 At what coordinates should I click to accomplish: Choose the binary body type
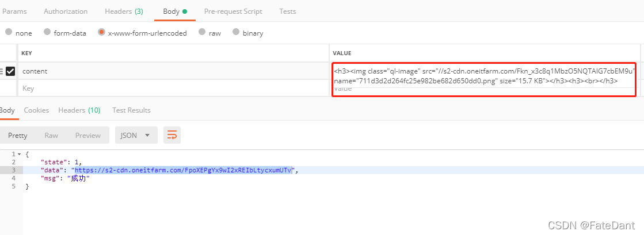[236, 32]
